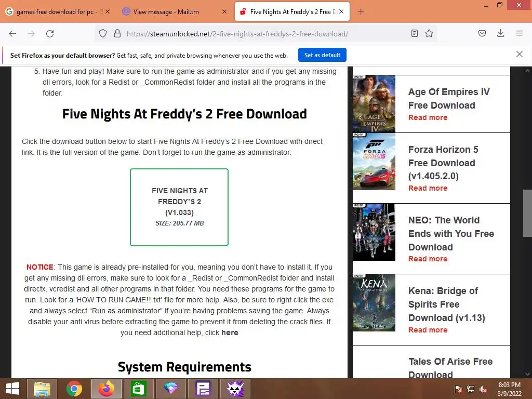The image size is (532, 399).
Task: Click the forward navigation arrow
Action: [31, 34]
